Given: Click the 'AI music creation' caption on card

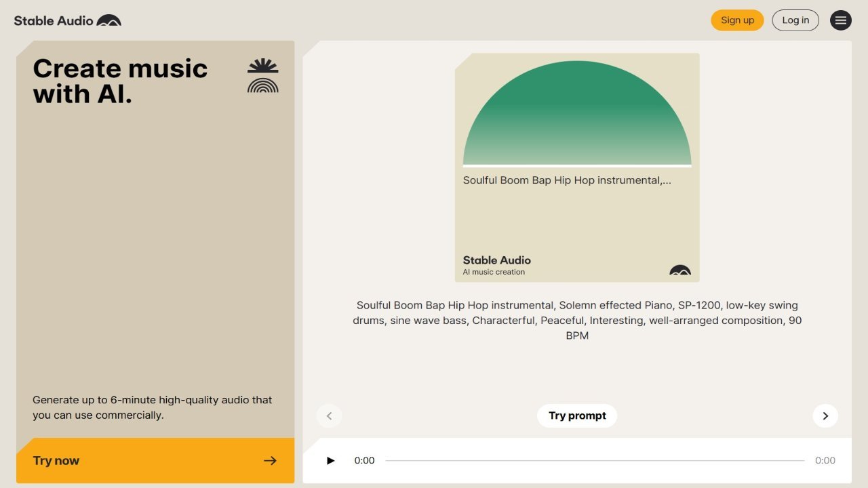Looking at the screenshot, I should coord(494,272).
